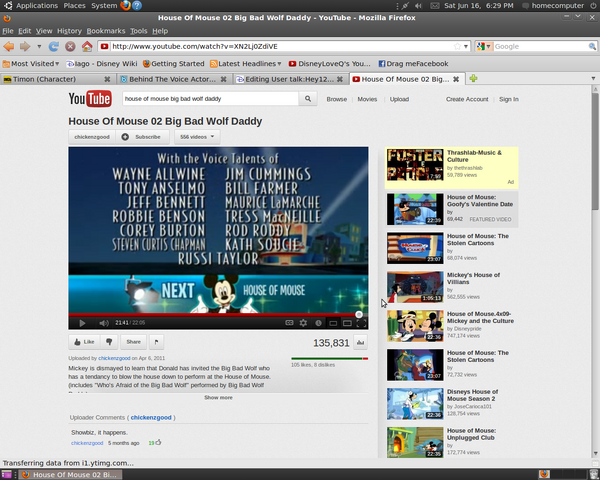Open Mickey's House of Villians thumbnail

415,287
